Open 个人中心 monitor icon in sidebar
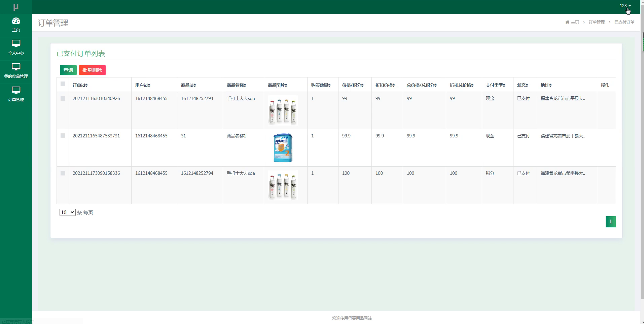 (16, 43)
